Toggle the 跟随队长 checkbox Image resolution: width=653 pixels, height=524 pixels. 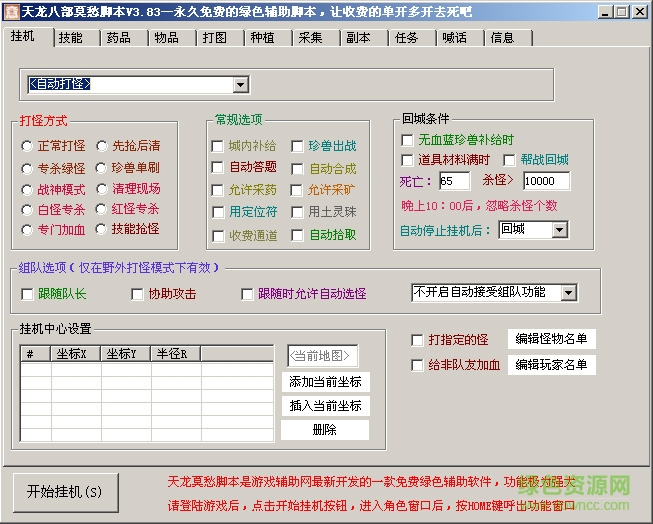[x=27, y=294]
